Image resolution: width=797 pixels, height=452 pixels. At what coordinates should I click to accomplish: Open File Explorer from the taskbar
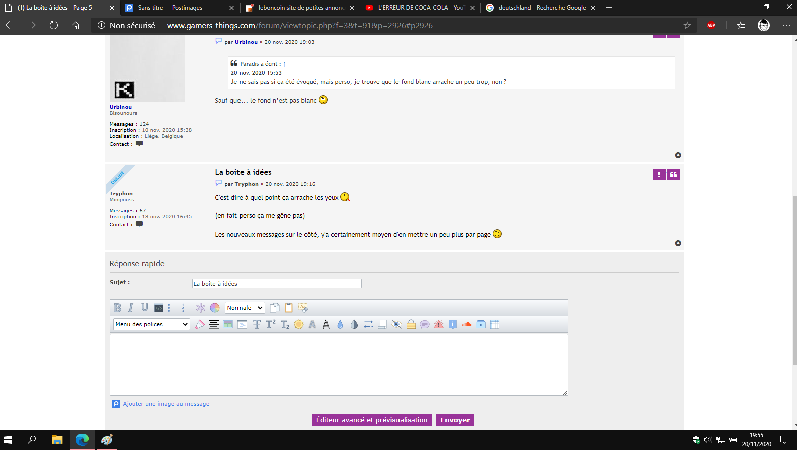point(57,440)
